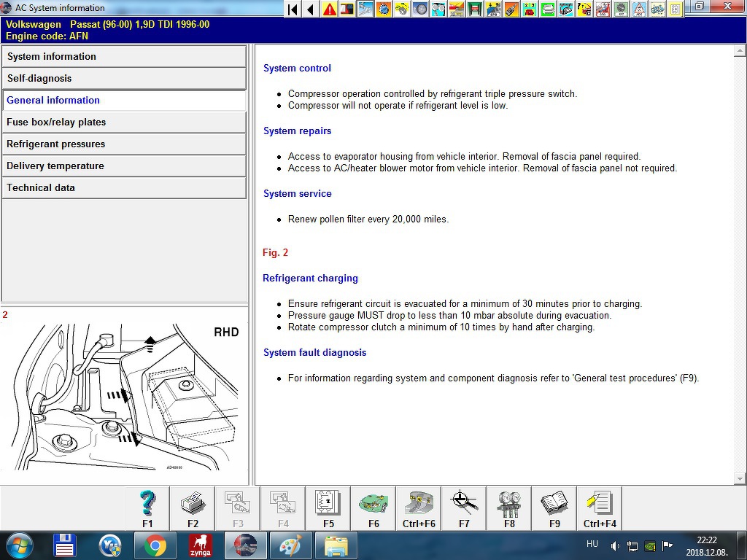Click the volume speaker tray icon
The height and width of the screenshot is (560, 747).
[615, 546]
